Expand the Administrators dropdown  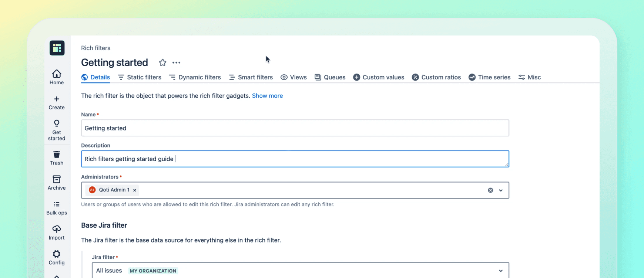(x=501, y=190)
